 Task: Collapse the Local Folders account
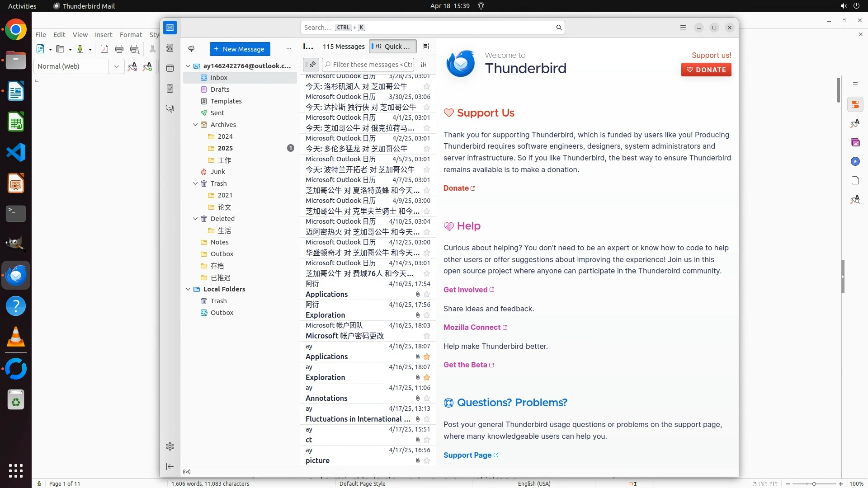point(188,289)
